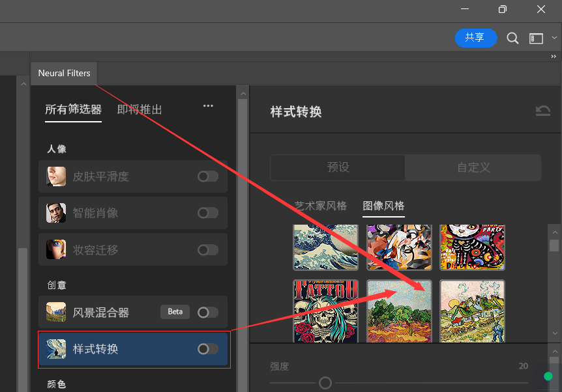This screenshot has height=392, width=562.
Task: Select the 样式转换 filter label
Action: 95,349
